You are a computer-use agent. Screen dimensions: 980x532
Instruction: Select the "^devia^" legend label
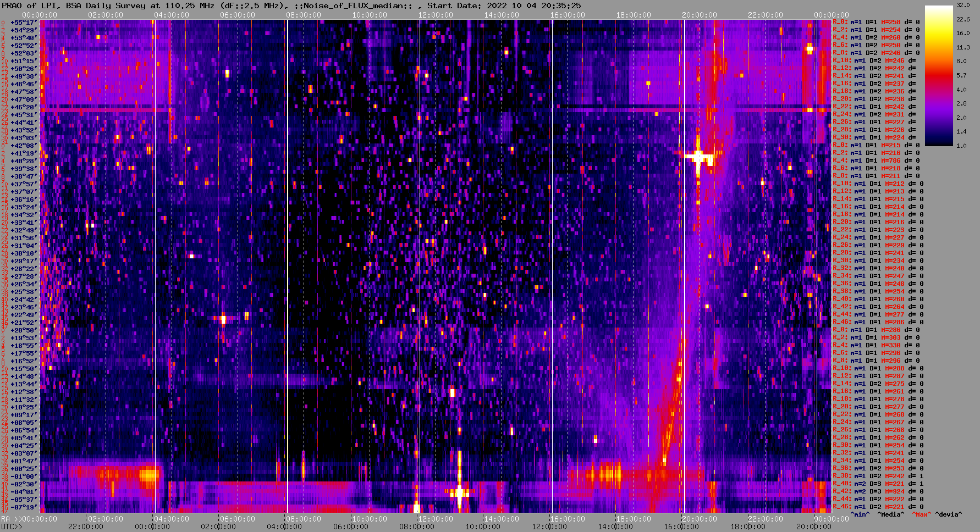(948, 514)
